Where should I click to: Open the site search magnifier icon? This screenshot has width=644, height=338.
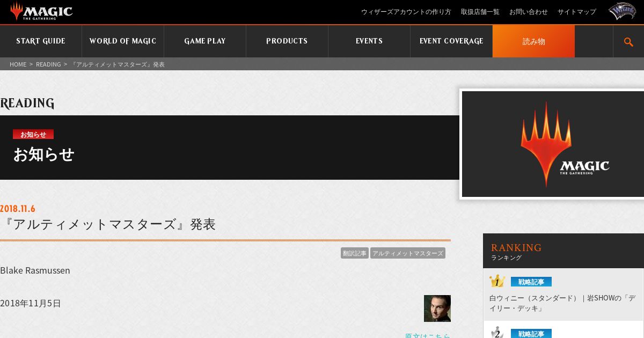click(628, 42)
